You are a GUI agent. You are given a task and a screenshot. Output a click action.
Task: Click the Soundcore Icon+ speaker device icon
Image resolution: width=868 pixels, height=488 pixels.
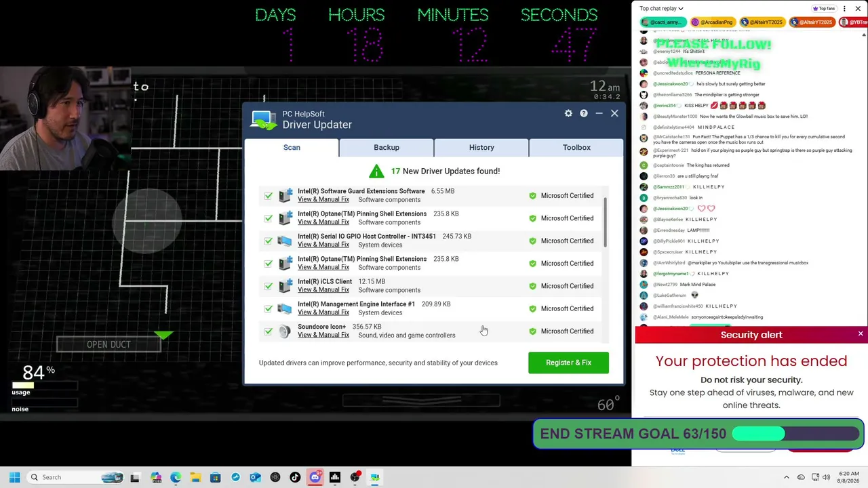click(x=285, y=331)
